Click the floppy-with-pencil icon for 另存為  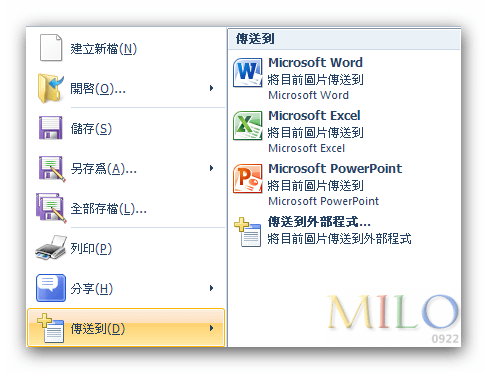click(52, 169)
